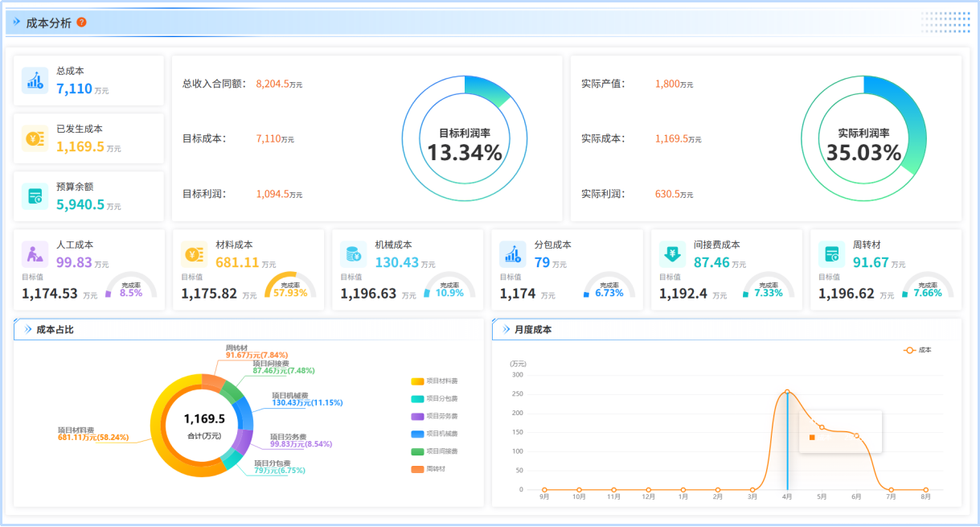Click the 周转材 teal card icon
The image size is (980, 527).
coord(831,254)
